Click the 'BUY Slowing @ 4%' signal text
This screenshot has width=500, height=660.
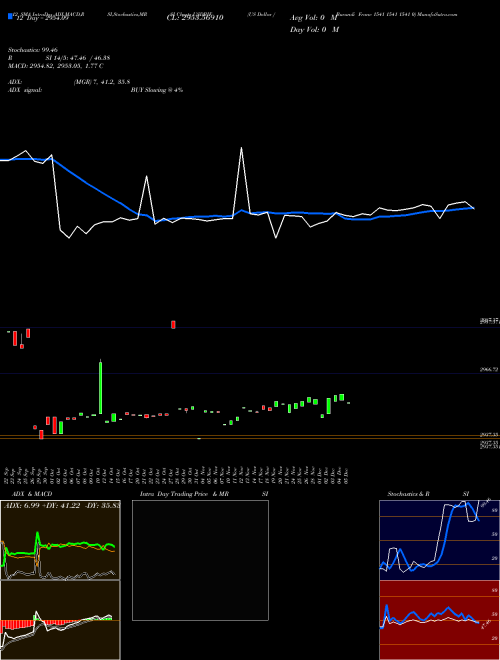pos(157,90)
